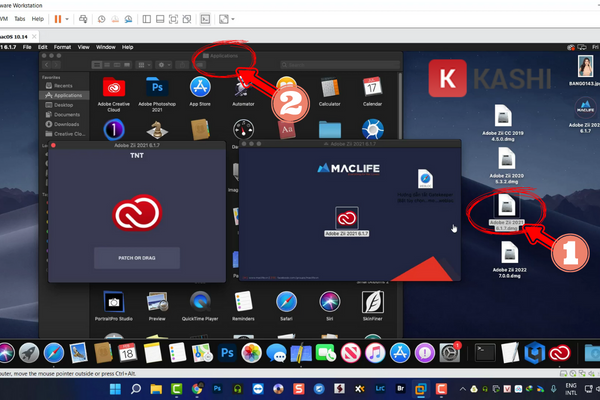Go forward in the Finder window
The image size is (600, 400).
[56, 65]
